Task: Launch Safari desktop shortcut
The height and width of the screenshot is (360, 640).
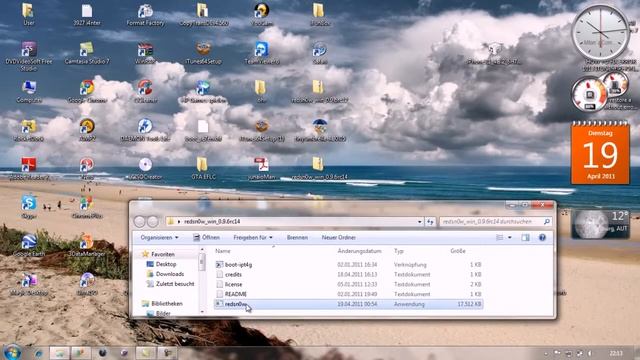Action: coord(320,53)
